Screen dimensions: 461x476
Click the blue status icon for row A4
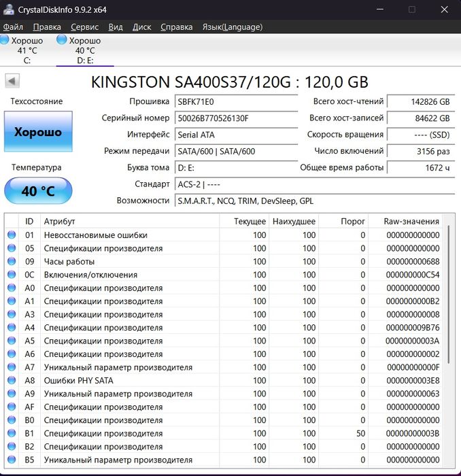(12, 327)
